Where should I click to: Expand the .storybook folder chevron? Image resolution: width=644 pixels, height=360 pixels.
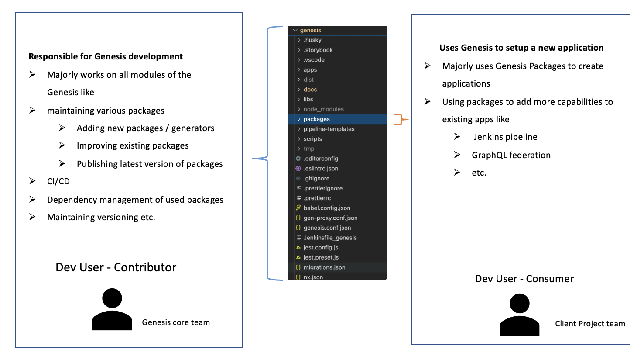pyautogui.click(x=299, y=50)
